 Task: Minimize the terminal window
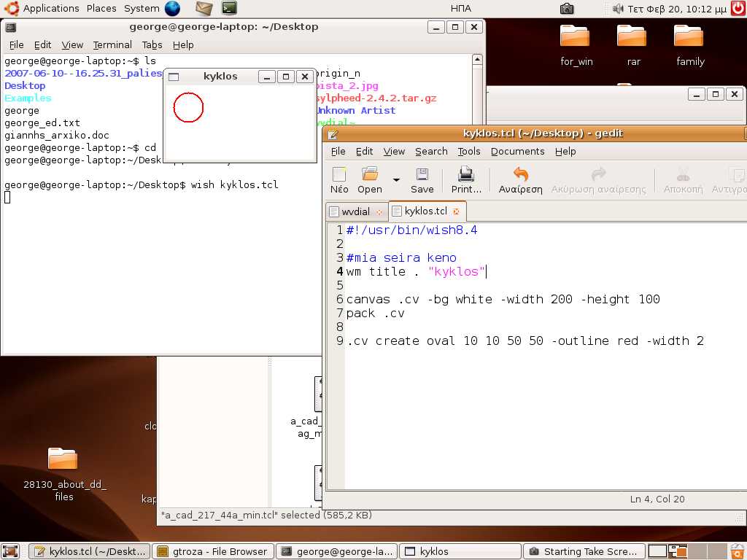pos(436,27)
